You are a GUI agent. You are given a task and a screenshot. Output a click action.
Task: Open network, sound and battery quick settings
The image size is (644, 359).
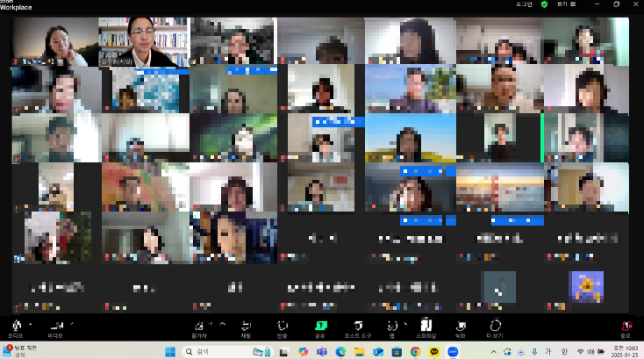click(x=590, y=352)
